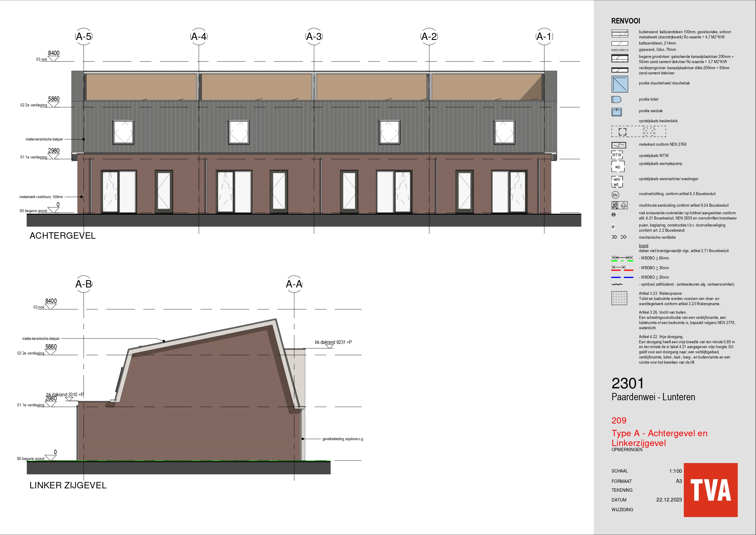Viewport: 756px width, 535px height.
Task: Select the 'Artikel 4.22. Vrije doorgang.' heading
Action: pos(661,337)
